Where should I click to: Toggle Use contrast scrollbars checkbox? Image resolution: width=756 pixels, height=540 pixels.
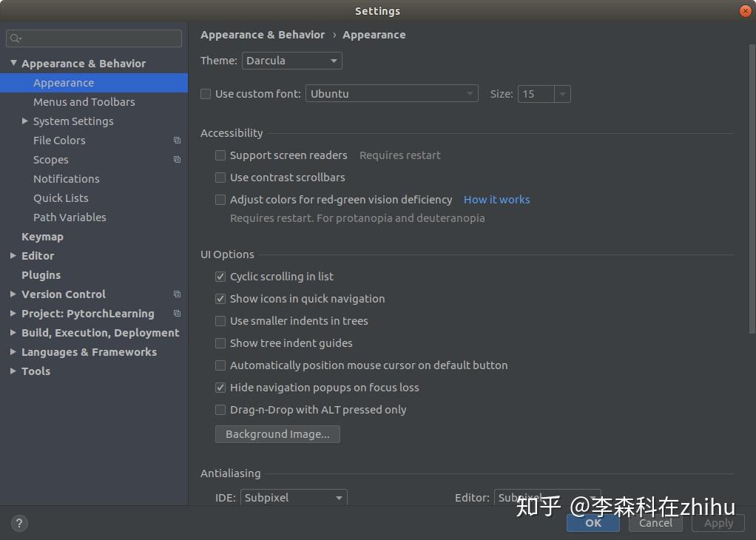(x=220, y=178)
